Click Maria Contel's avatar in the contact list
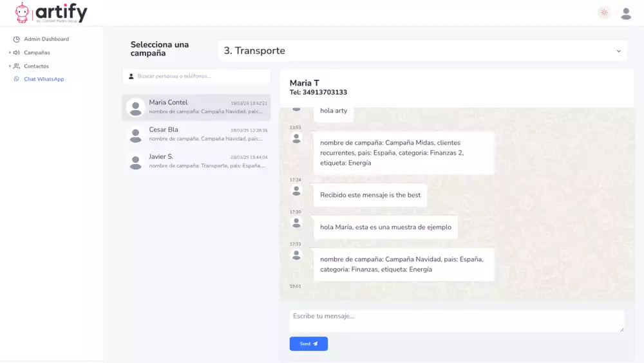The width and height of the screenshot is (644, 363). pos(135,107)
